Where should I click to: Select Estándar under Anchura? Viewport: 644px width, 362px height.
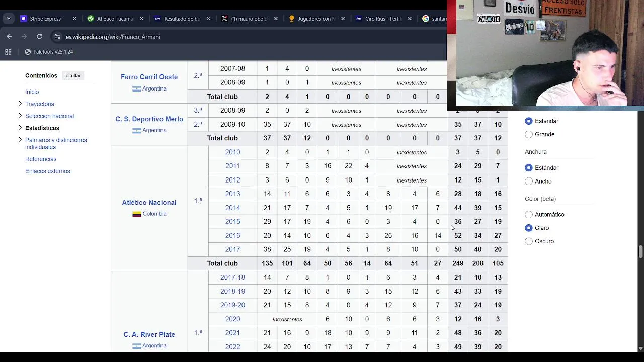point(529,167)
